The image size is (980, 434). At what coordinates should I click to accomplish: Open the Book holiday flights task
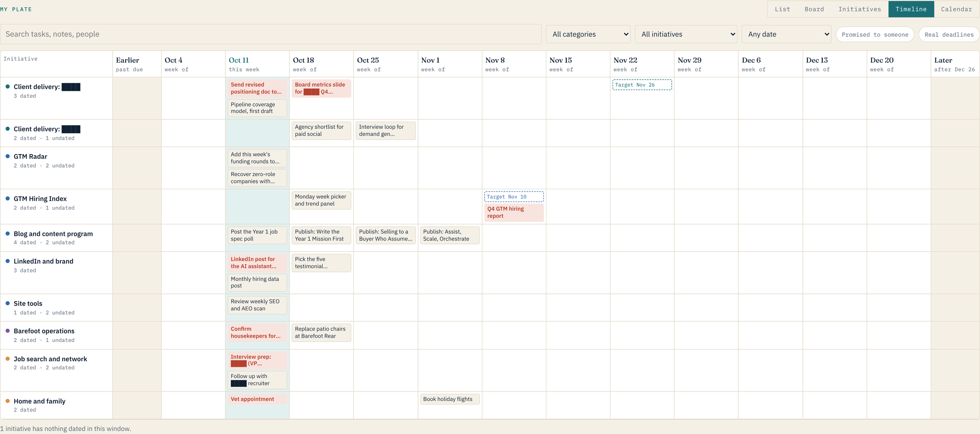[x=450, y=399]
